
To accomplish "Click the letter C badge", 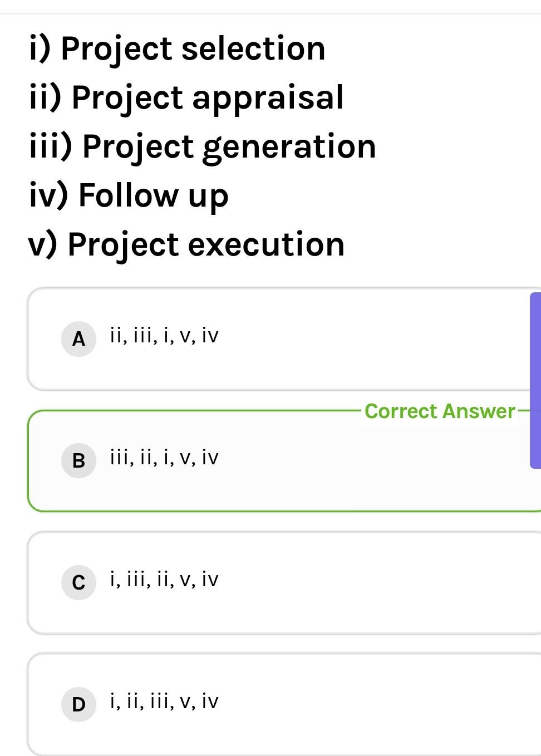I will pyautogui.click(x=78, y=582).
